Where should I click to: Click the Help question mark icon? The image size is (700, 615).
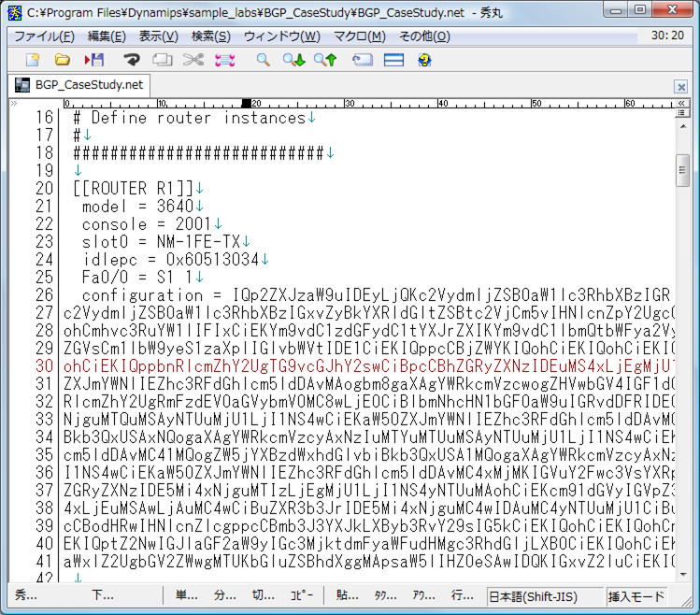click(x=425, y=60)
